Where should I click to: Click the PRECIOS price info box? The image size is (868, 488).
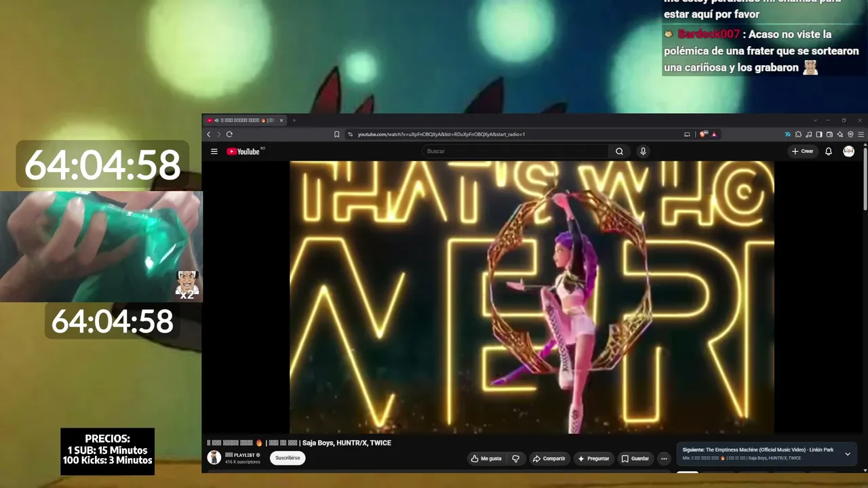(107, 450)
